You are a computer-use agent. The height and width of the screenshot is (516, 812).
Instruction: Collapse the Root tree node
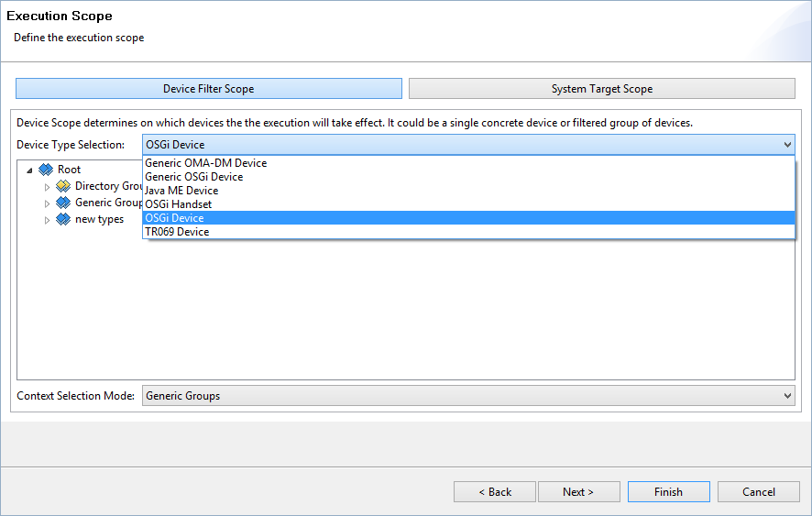[29, 170]
